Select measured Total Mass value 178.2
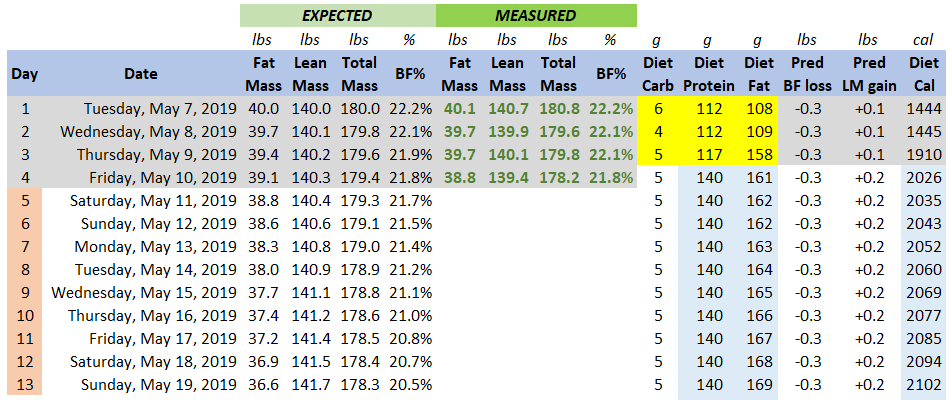Image resolution: width=952 pixels, height=400 pixels. 558,177
